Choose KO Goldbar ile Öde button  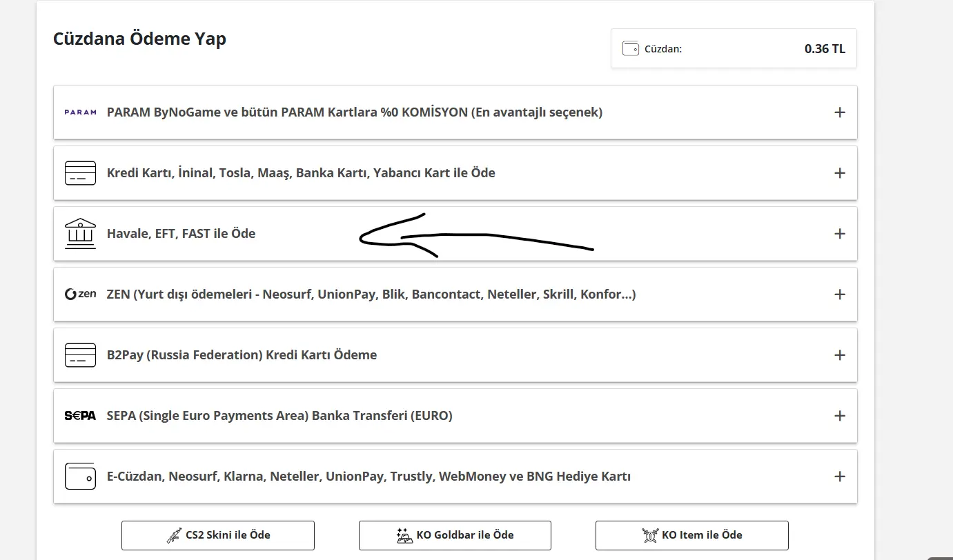click(455, 535)
